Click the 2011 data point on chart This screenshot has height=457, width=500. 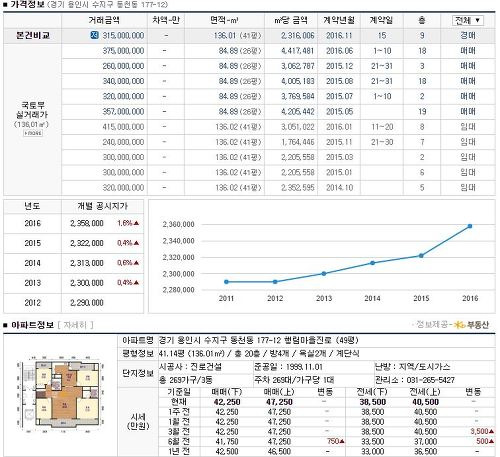tap(226, 282)
